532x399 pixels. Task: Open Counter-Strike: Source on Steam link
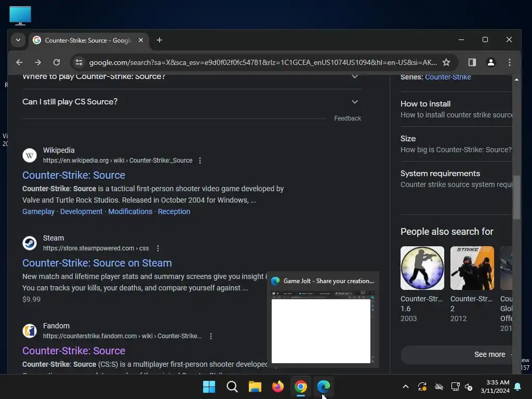(x=97, y=263)
